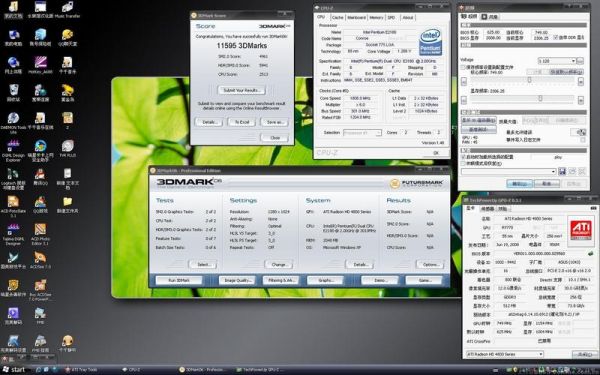
Task: Click save profile floppy disk icon
Action: point(562,171)
